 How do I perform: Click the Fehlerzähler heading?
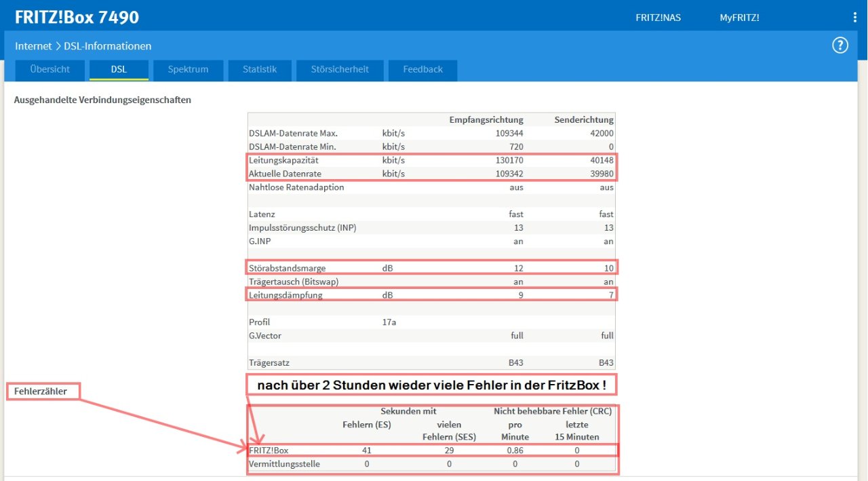(40, 391)
